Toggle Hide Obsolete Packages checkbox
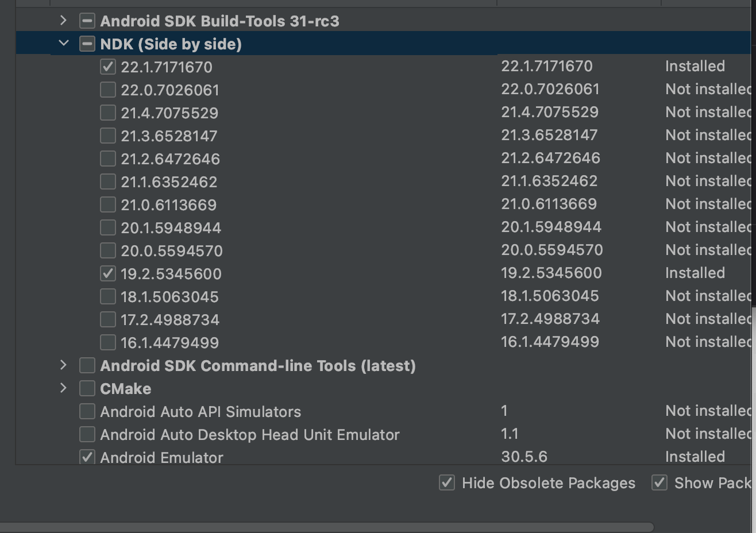Image resolution: width=756 pixels, height=533 pixels. pyautogui.click(x=447, y=483)
